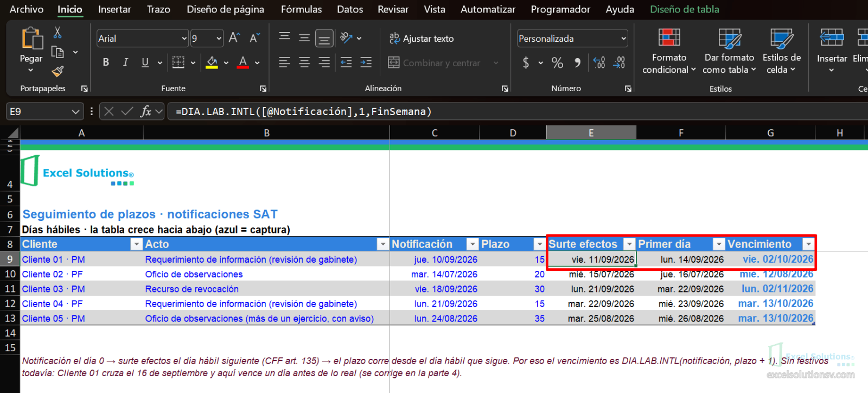The width and height of the screenshot is (868, 393).
Task: Toggle Underline formatting
Action: (145, 62)
